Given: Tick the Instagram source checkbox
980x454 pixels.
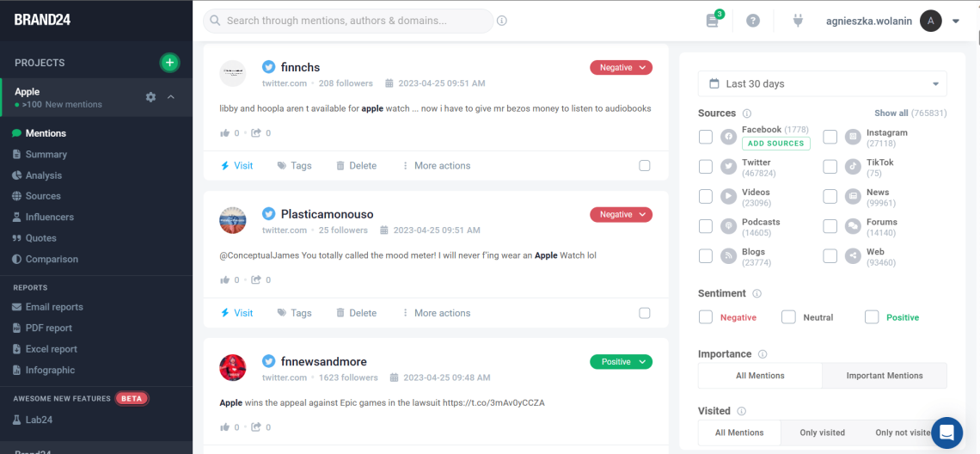Looking at the screenshot, I should click(x=830, y=138).
